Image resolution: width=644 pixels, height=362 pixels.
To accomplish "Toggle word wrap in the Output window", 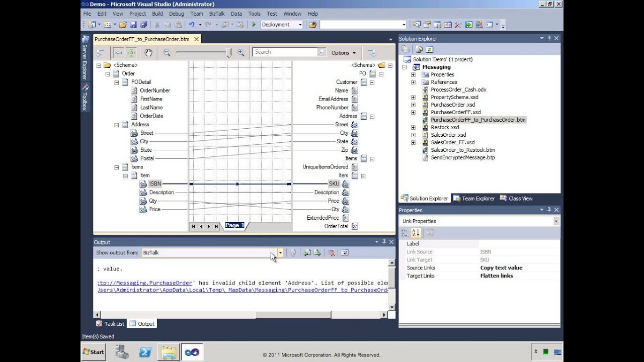I will pos(345,253).
